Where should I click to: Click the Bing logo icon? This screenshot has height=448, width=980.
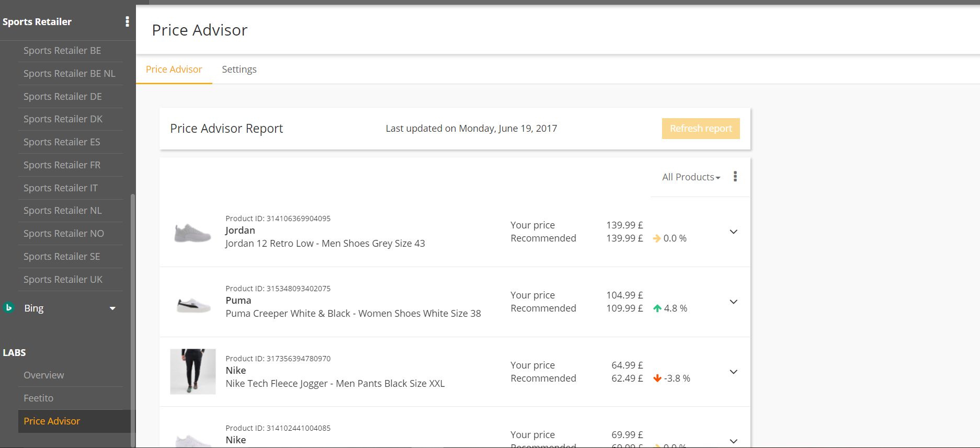pyautogui.click(x=8, y=308)
